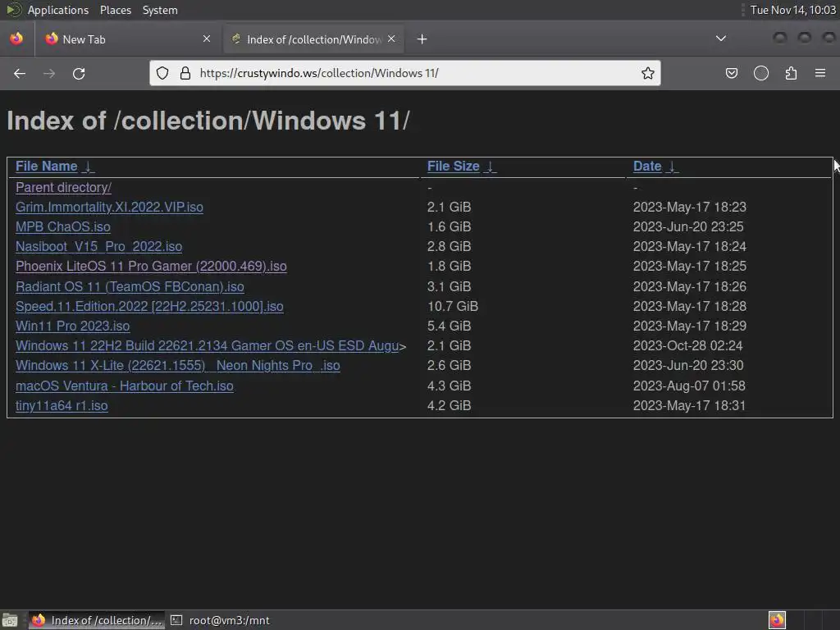Download Windows 11 X-Lite Neon Nights Pro iso
The image size is (840, 630).
[x=178, y=365]
